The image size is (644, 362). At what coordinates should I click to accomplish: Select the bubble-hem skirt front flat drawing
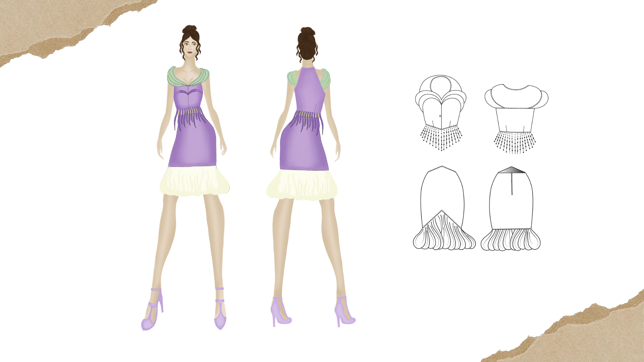click(443, 204)
